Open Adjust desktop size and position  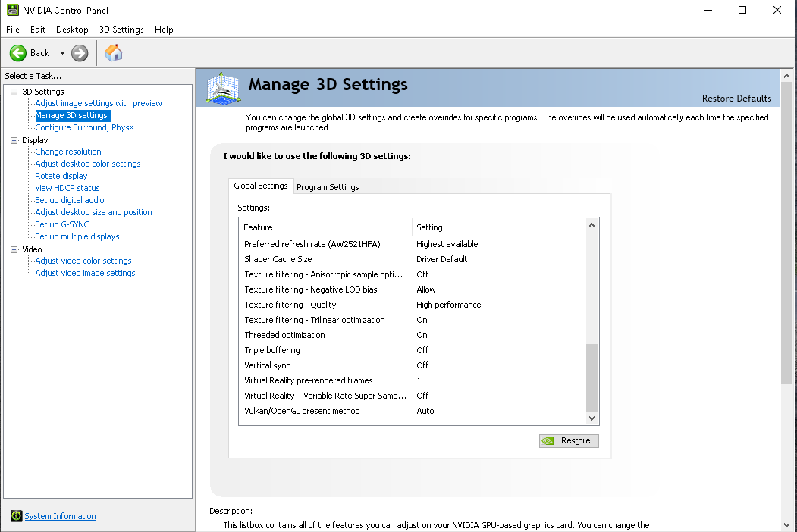[93, 212]
